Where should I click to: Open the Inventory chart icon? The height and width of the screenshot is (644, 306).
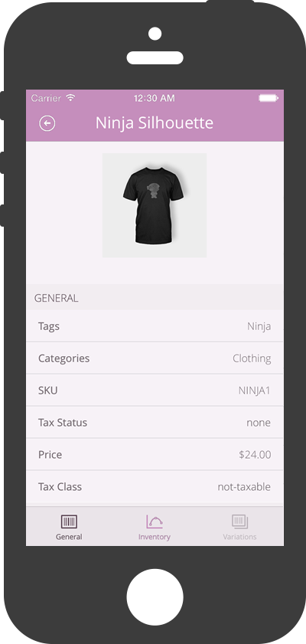(155, 521)
